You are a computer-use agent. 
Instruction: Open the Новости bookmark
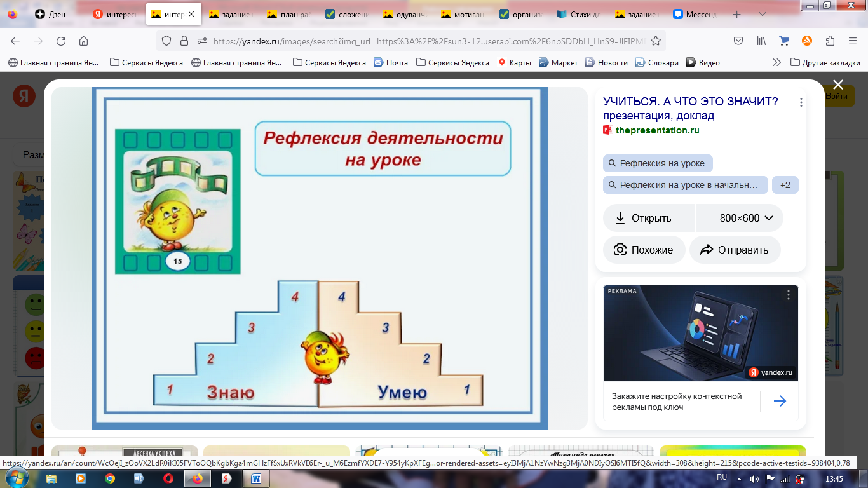606,62
